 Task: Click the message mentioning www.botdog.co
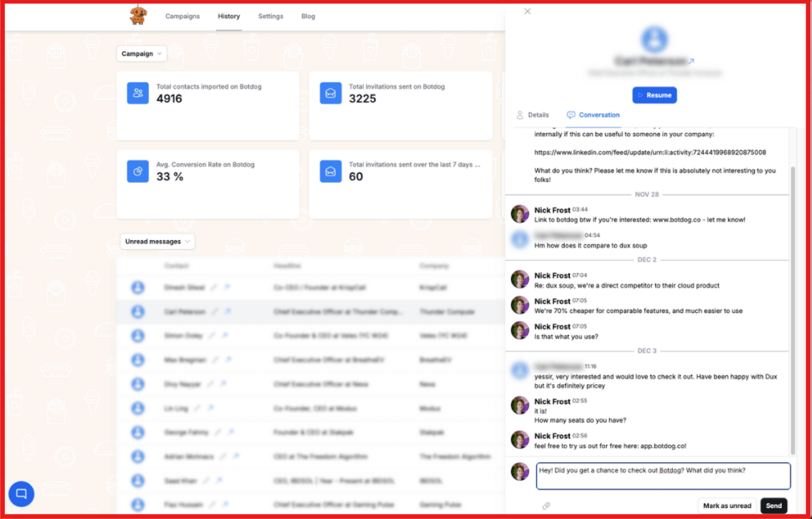point(640,220)
